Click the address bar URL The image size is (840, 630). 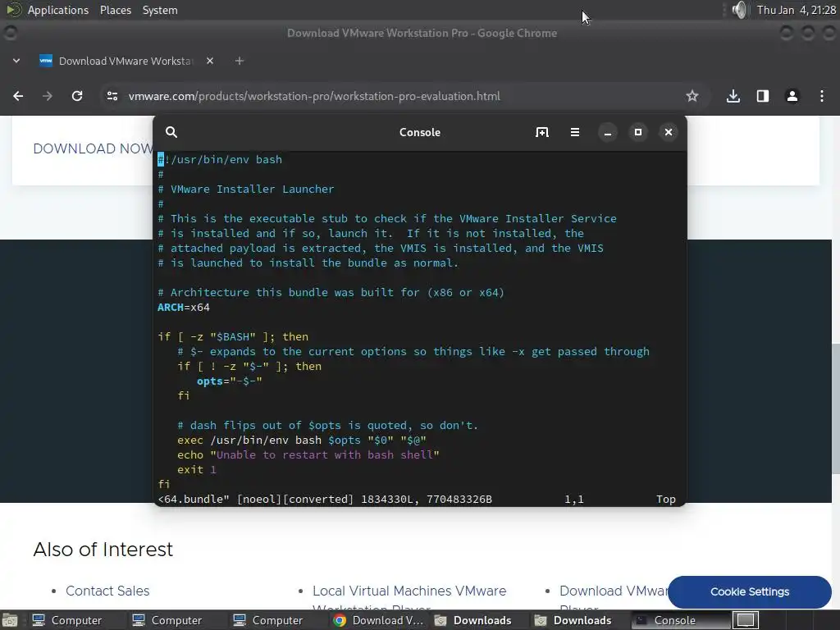[314, 96]
